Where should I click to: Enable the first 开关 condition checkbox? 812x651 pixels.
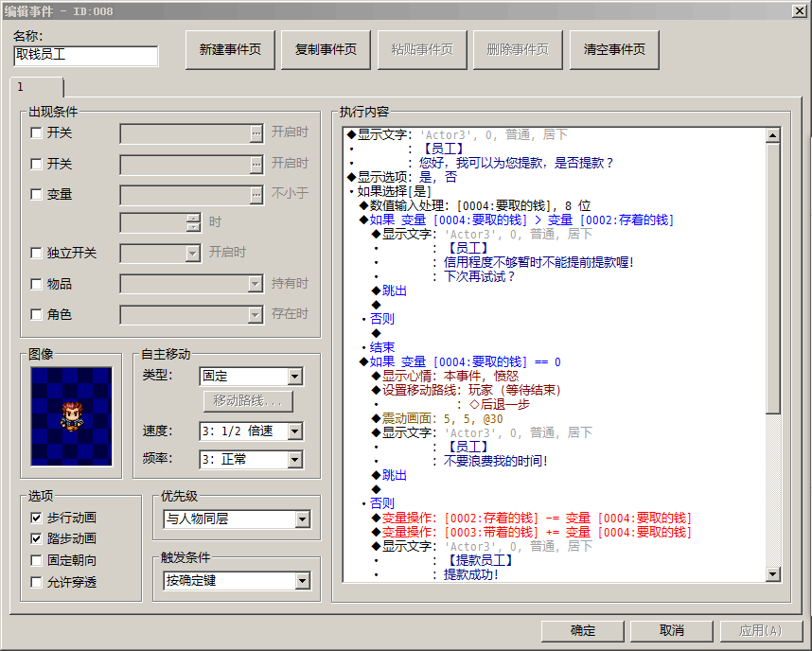36,133
